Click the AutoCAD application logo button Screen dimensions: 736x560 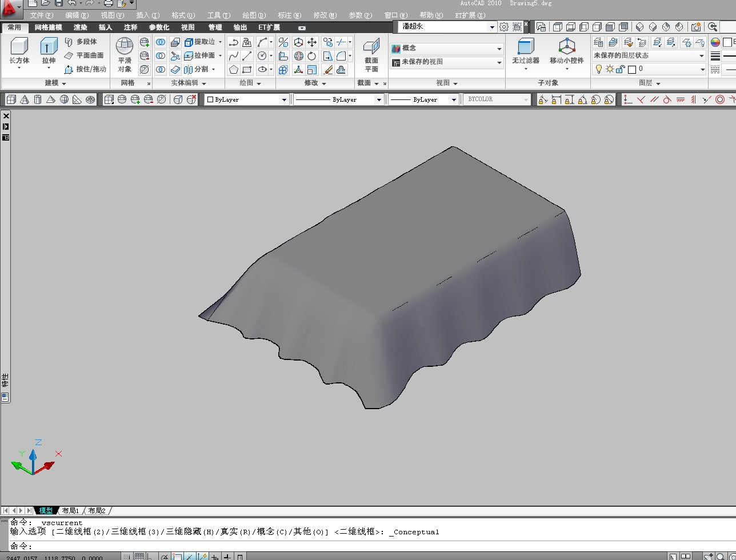coord(11,10)
